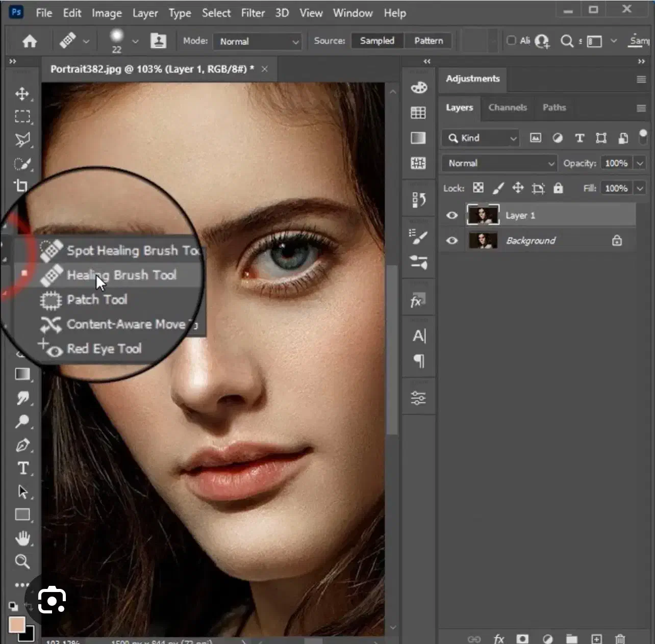
Task: Select the Crop tool
Action: pos(21,186)
